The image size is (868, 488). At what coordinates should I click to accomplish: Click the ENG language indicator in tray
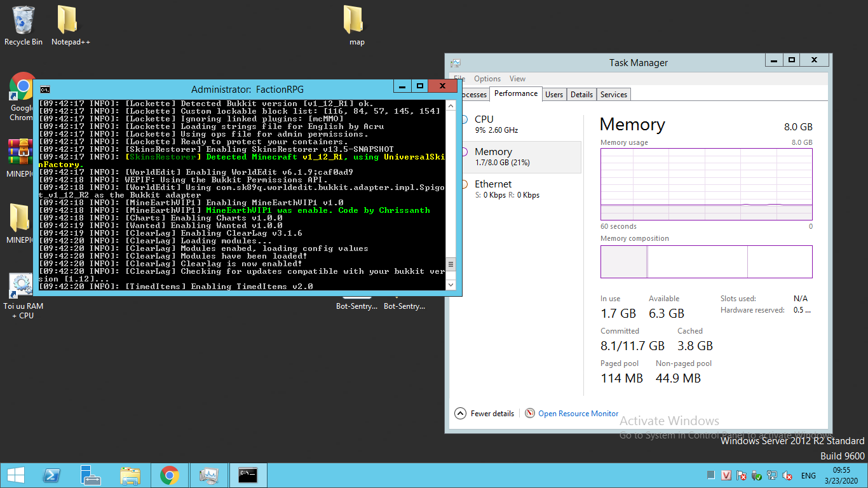tap(808, 475)
